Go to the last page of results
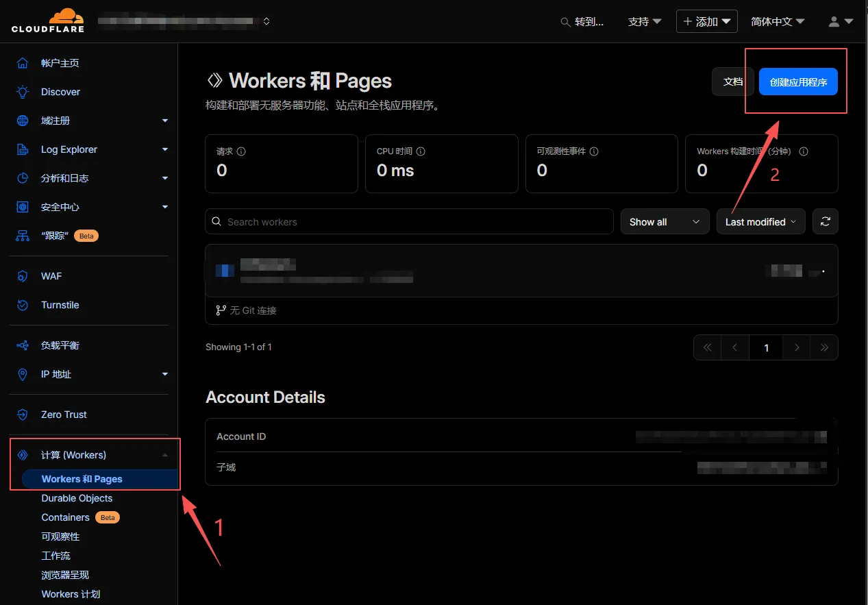Screen dimensions: 868x605 click(824, 347)
